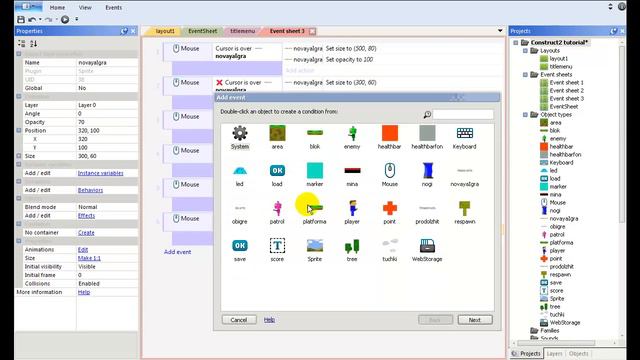The height and width of the screenshot is (360, 640).
Task: Open the View ribbon tab
Action: (85, 7)
